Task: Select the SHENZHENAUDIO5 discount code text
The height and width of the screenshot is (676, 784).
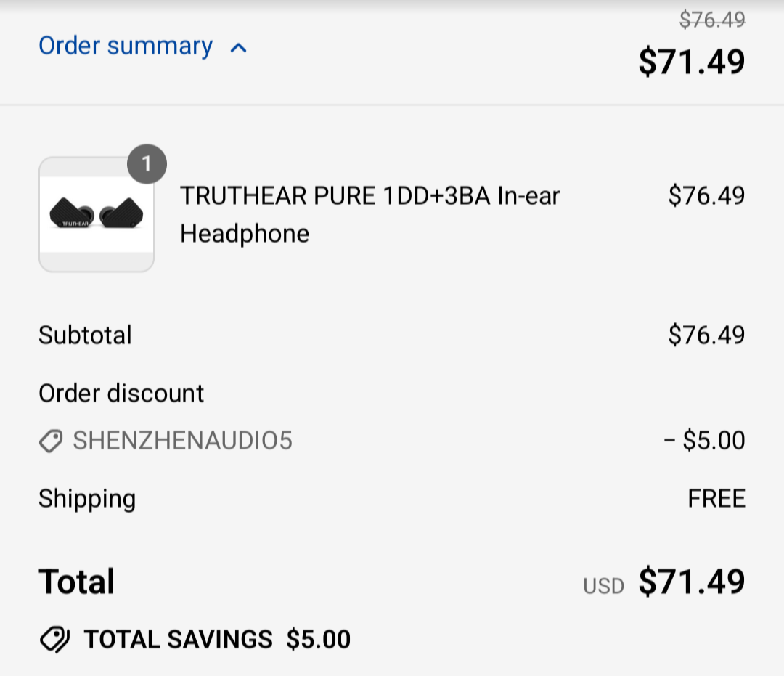Action: click(x=182, y=441)
